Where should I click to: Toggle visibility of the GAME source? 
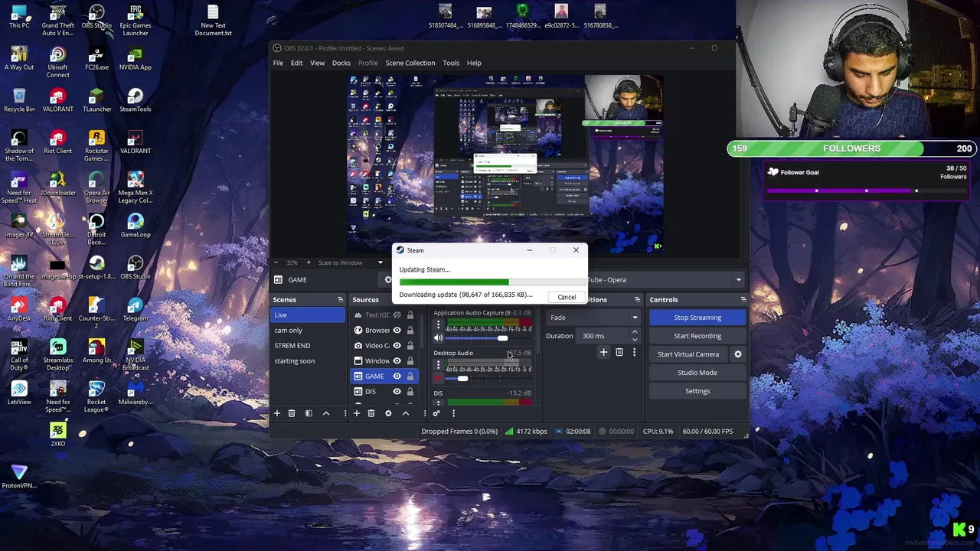[397, 377]
